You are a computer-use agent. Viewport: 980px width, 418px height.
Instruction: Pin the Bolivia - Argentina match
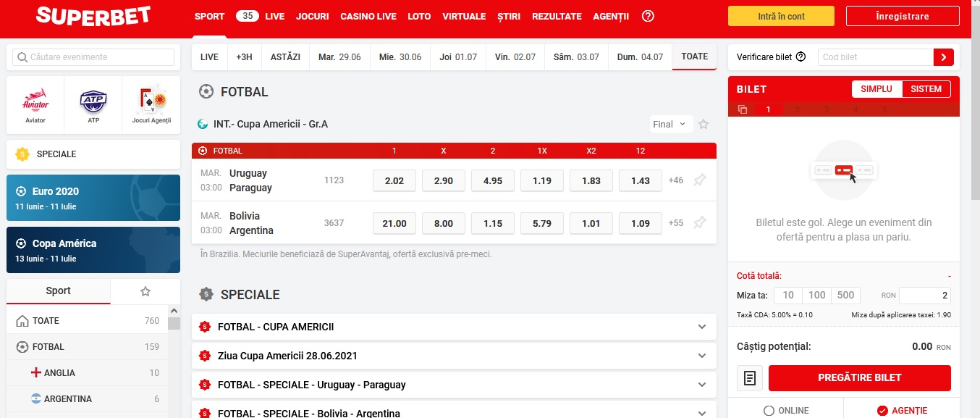point(699,223)
